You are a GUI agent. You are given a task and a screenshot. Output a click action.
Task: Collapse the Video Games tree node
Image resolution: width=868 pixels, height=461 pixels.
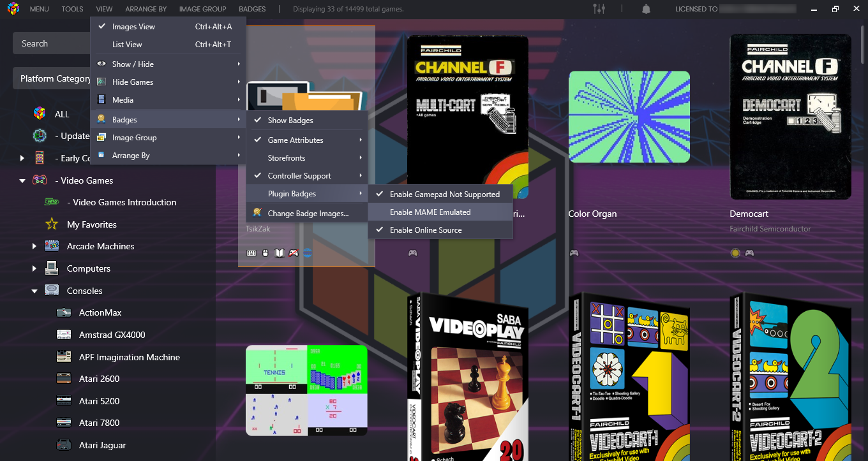[x=22, y=180]
